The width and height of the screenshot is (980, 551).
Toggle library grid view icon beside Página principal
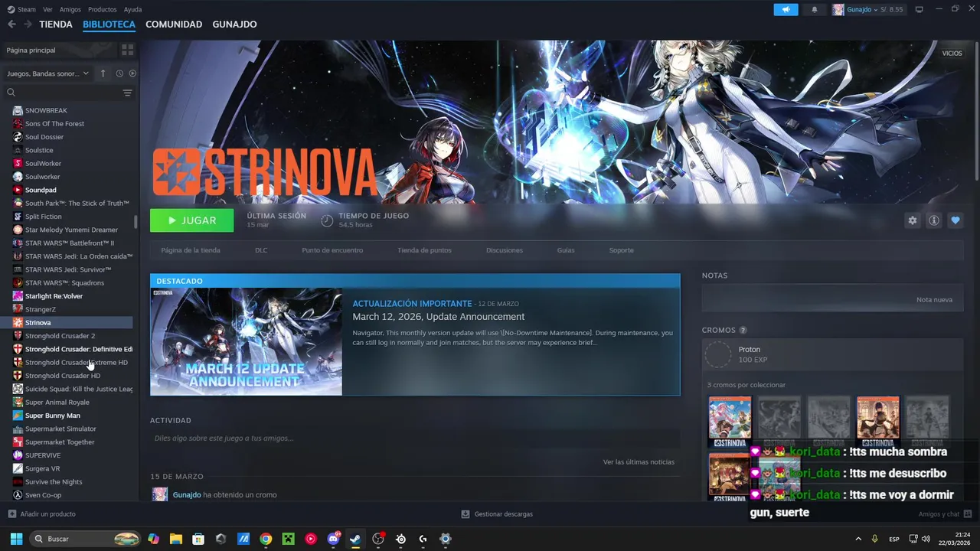pyautogui.click(x=127, y=50)
